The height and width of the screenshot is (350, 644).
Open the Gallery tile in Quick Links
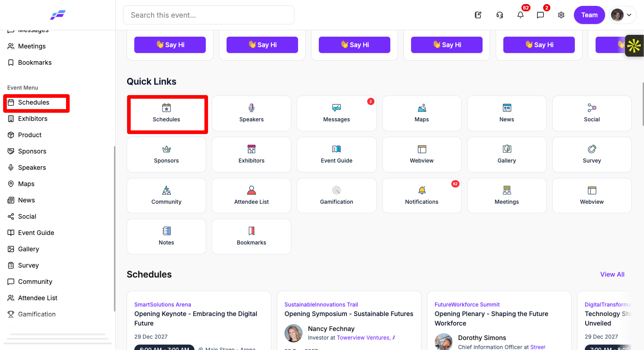tap(507, 154)
